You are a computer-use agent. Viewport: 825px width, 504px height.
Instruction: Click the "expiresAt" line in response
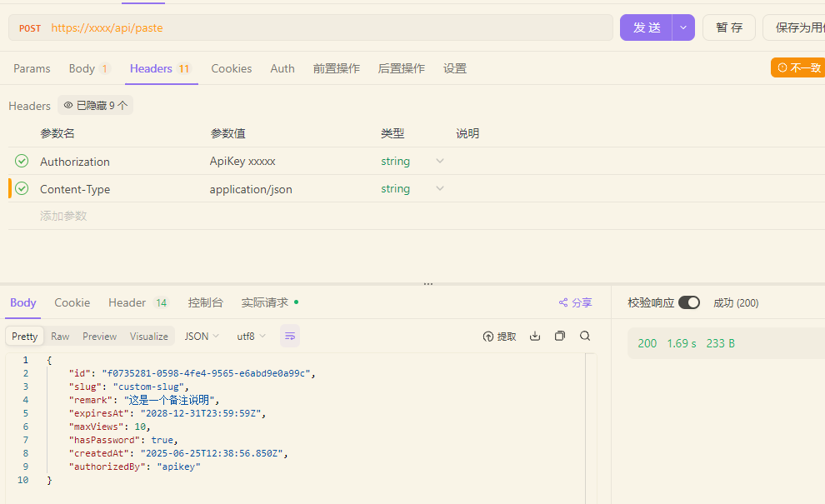[x=167, y=413]
